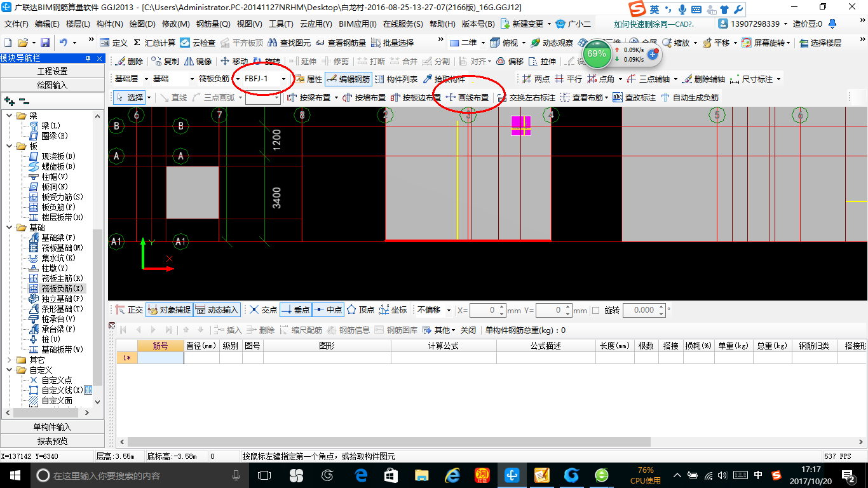Click the 工程设置 panel button

[x=52, y=71]
